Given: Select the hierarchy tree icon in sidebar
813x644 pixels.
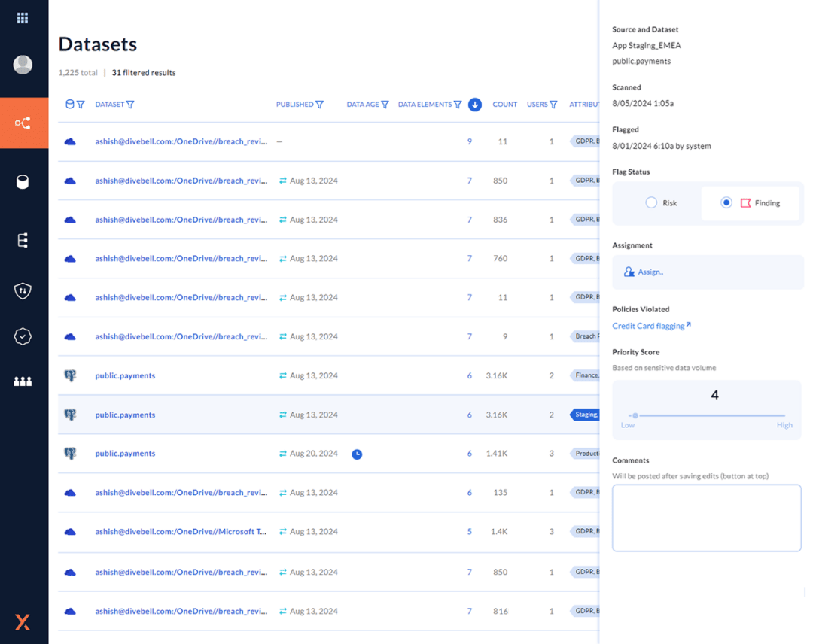Looking at the screenshot, I should tap(23, 240).
